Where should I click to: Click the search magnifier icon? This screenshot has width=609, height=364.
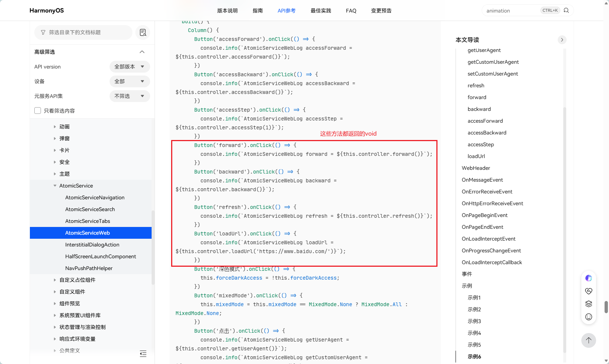click(566, 10)
